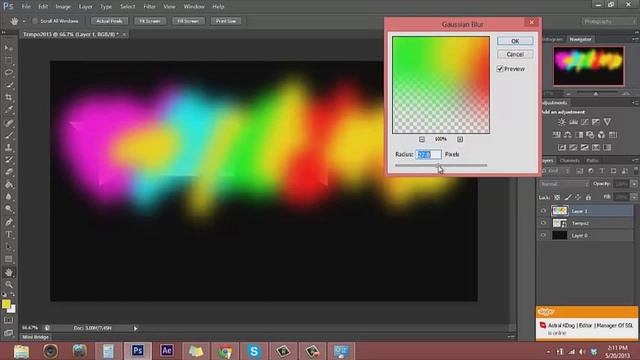Select the Eyedropper tool
Image resolution: width=640 pixels, height=360 pixels.
tap(9, 109)
